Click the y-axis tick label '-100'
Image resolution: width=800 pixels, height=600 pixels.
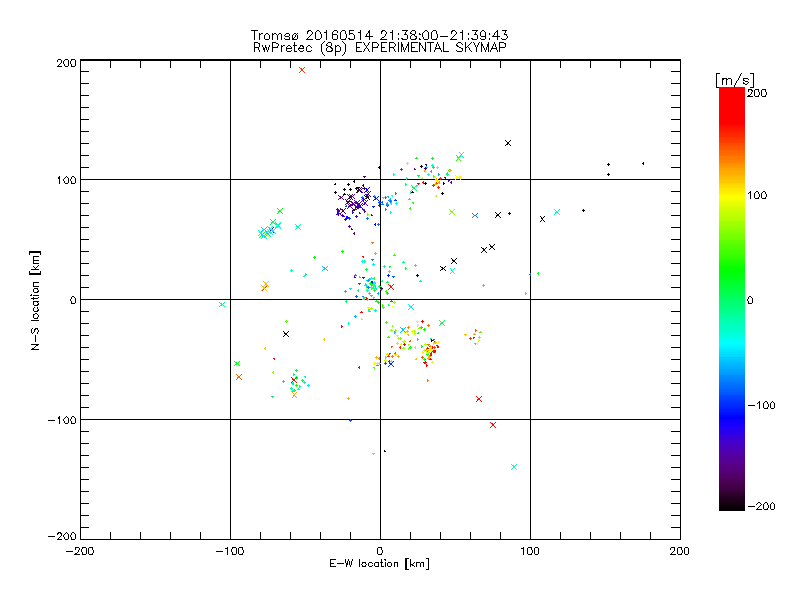click(62, 420)
